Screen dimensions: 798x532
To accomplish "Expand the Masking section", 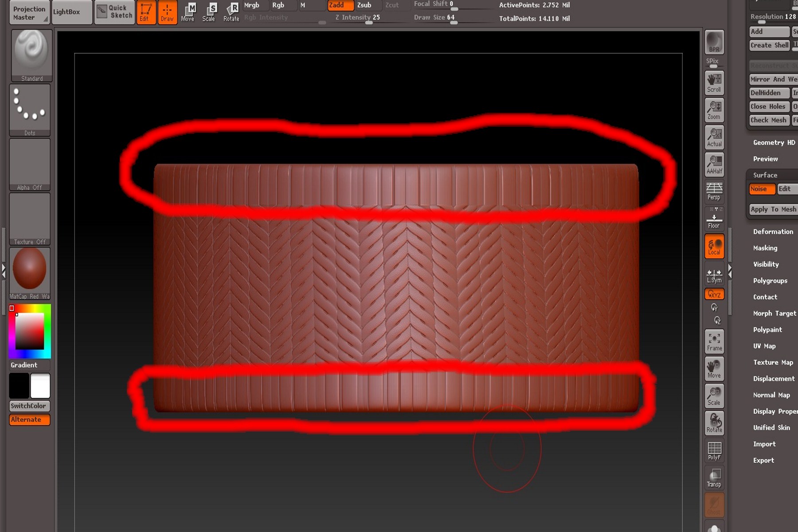I will (x=765, y=248).
